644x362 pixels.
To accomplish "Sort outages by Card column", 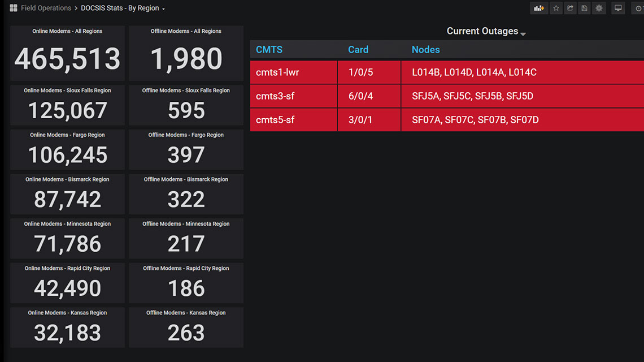I will pyautogui.click(x=358, y=50).
